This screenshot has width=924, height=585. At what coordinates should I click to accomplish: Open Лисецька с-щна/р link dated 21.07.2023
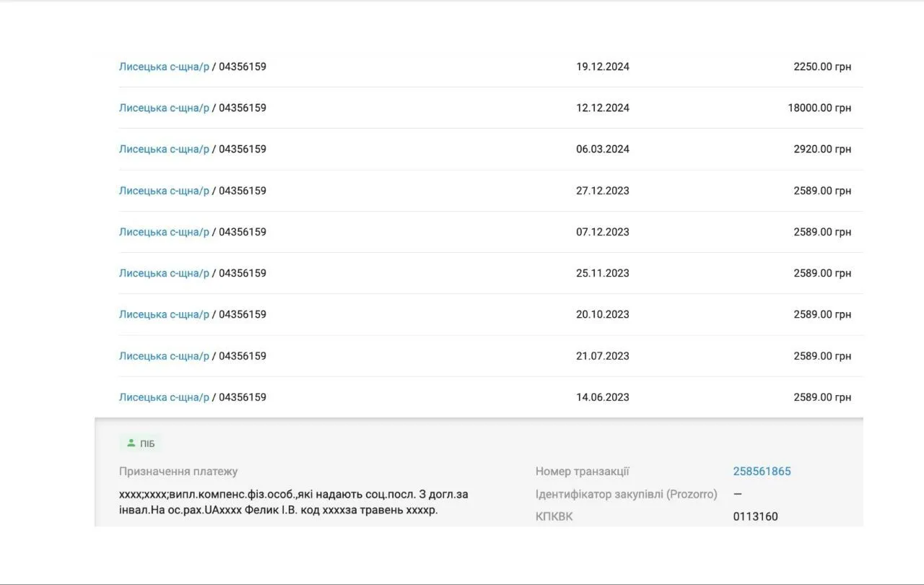[x=164, y=356]
